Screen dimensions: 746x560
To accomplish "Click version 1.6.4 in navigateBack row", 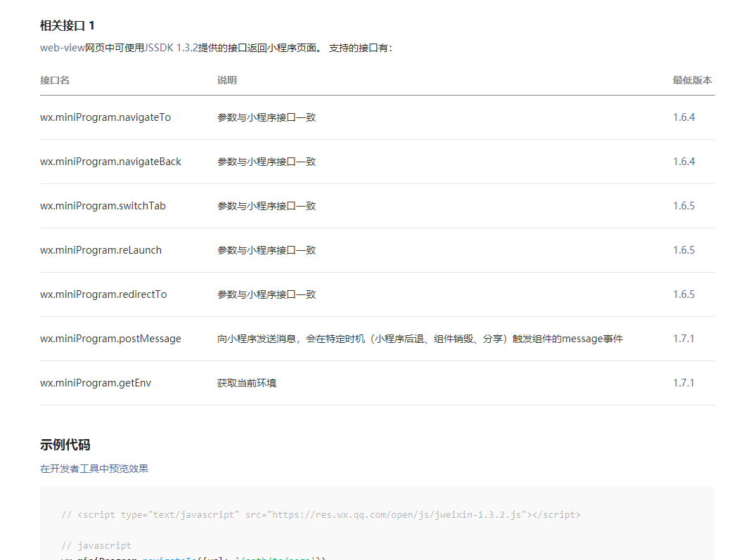I will 683,162.
